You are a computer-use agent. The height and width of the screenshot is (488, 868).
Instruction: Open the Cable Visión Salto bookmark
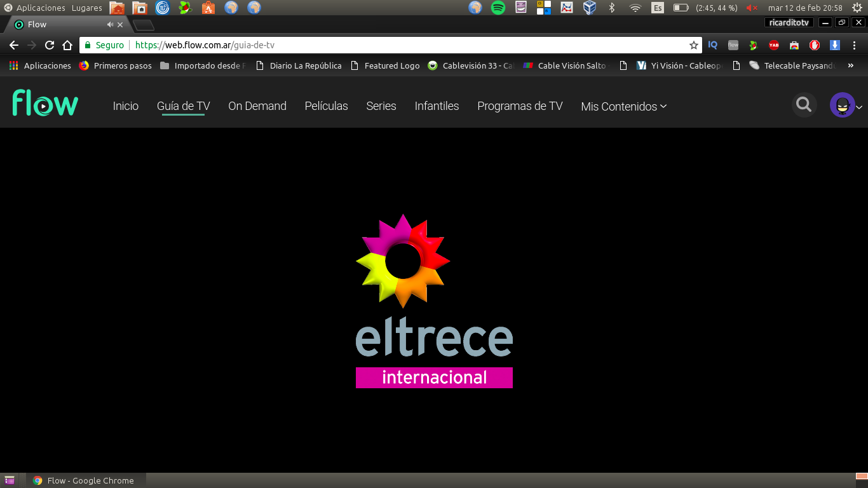(567, 65)
